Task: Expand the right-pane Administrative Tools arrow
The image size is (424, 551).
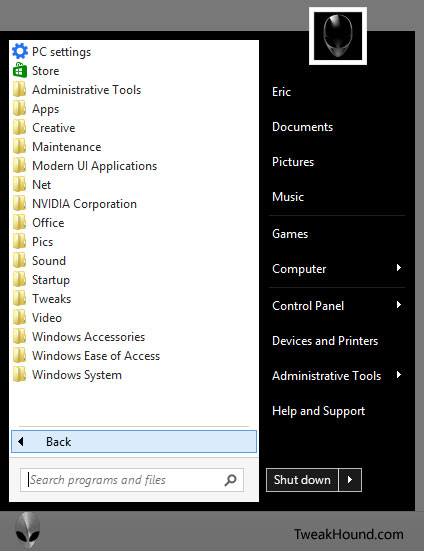Action: click(399, 375)
